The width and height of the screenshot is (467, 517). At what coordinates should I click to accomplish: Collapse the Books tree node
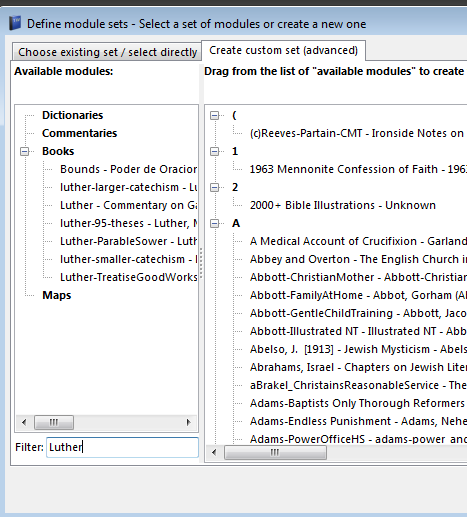(24, 151)
